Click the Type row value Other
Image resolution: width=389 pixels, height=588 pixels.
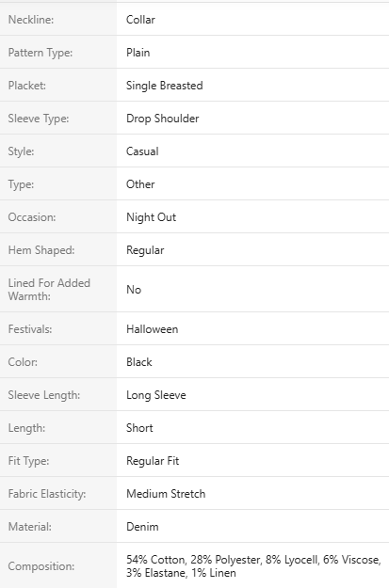click(x=140, y=184)
